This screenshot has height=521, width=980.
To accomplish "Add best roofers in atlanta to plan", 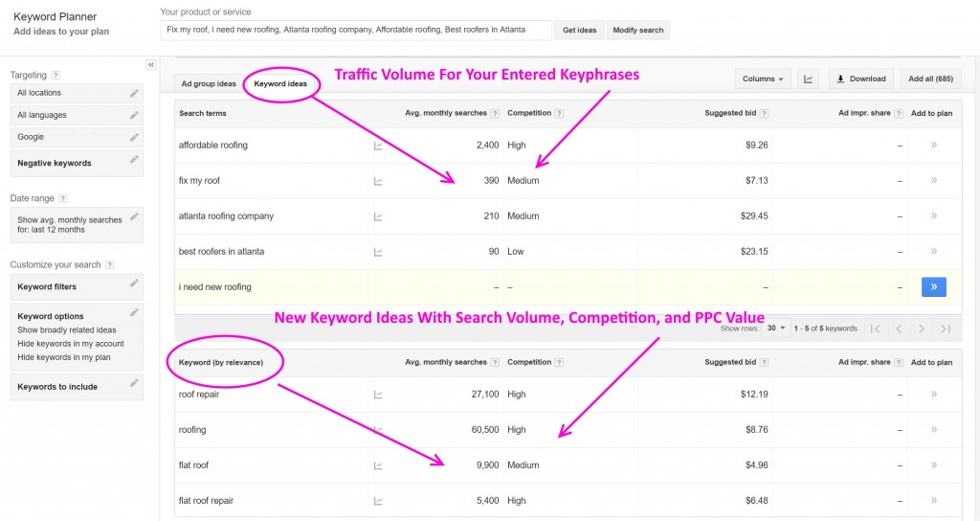I will pyautogui.click(x=934, y=252).
